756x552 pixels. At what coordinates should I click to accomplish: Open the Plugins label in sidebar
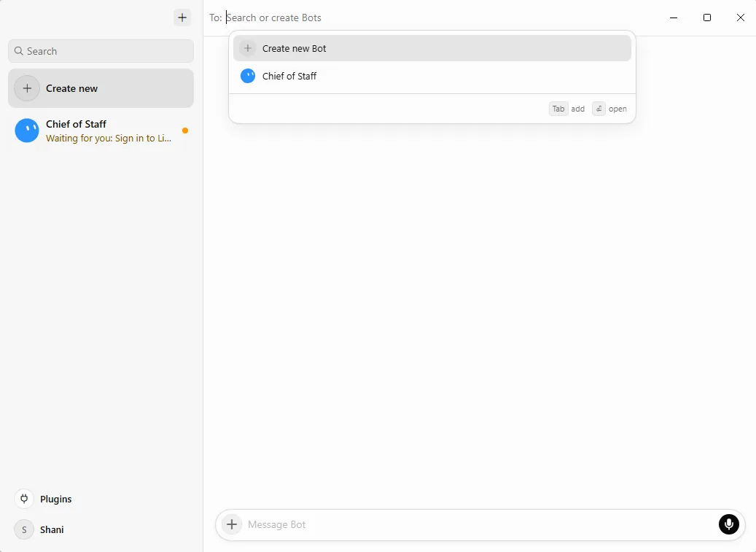pos(56,499)
